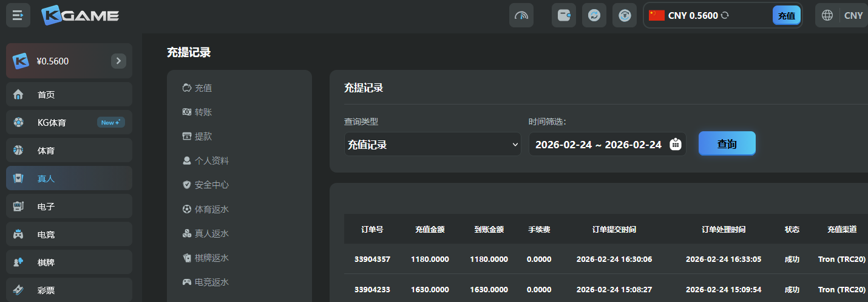868x302 pixels.
Task: Click the blue 充值 button in header
Action: 786,16
